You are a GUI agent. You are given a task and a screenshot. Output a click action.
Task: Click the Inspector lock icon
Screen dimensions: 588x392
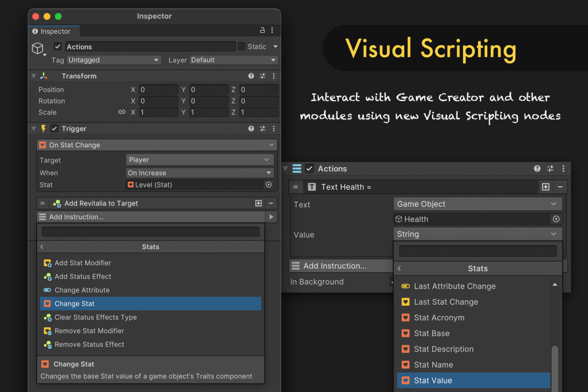263,30
